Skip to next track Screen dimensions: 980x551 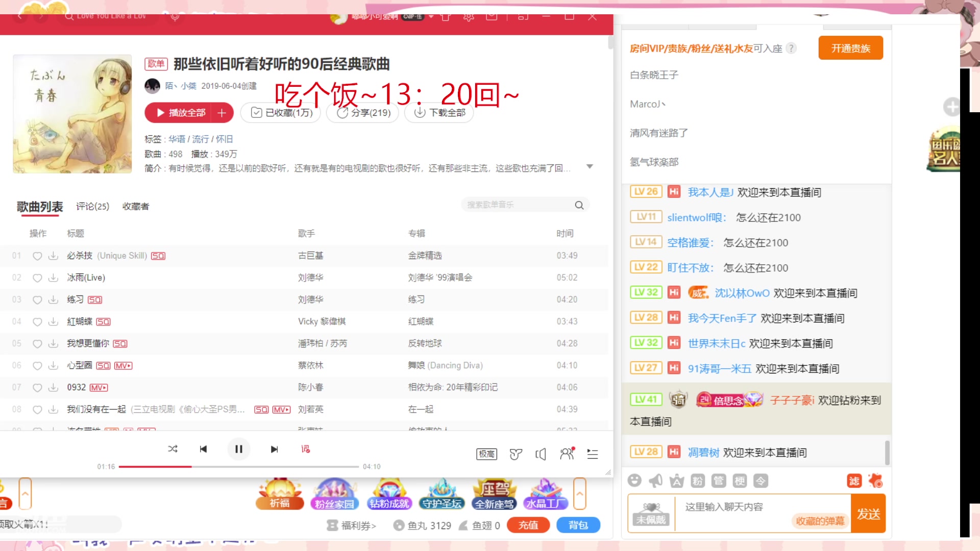click(274, 449)
